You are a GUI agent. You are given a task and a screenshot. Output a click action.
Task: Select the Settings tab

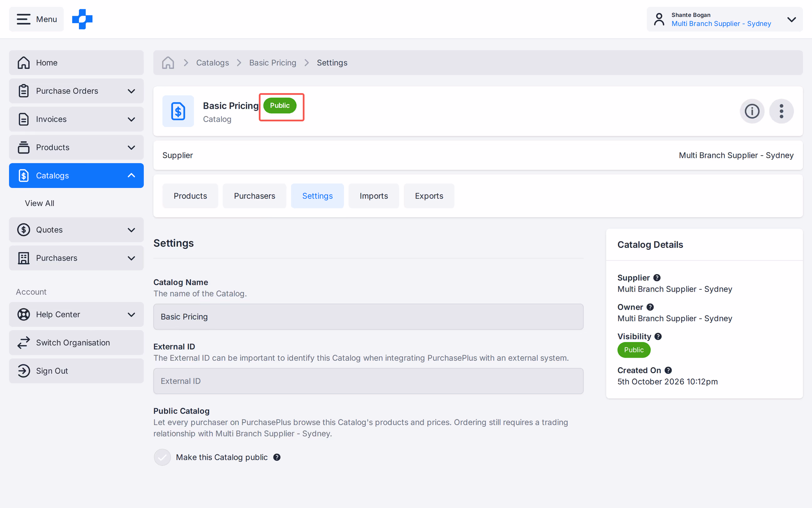[x=317, y=196]
